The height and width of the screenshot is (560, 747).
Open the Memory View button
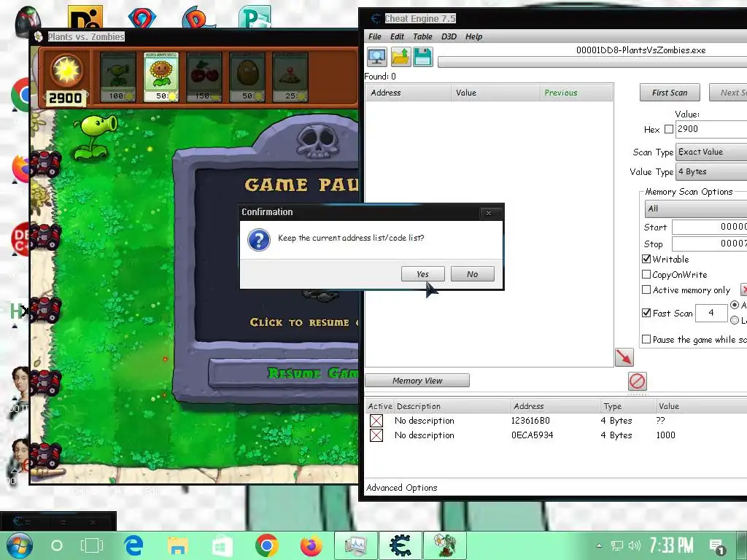tap(417, 381)
